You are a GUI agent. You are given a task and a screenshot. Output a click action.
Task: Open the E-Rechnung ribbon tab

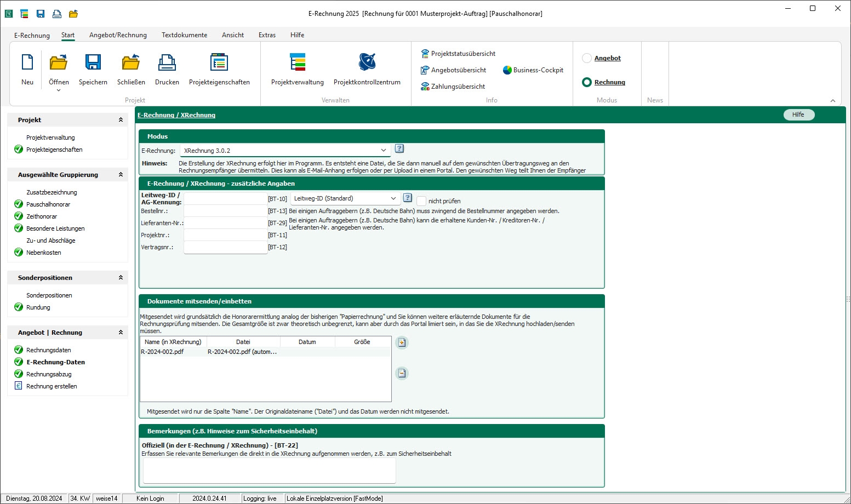tap(32, 35)
